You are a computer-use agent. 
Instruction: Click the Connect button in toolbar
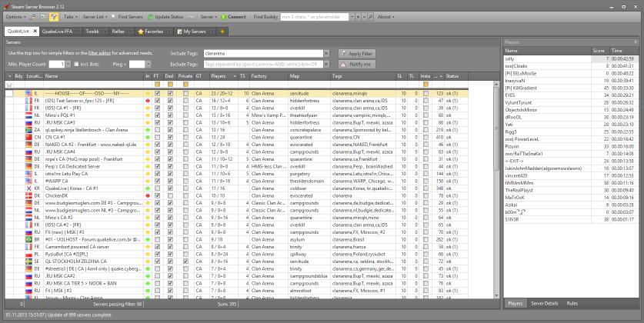click(235, 15)
